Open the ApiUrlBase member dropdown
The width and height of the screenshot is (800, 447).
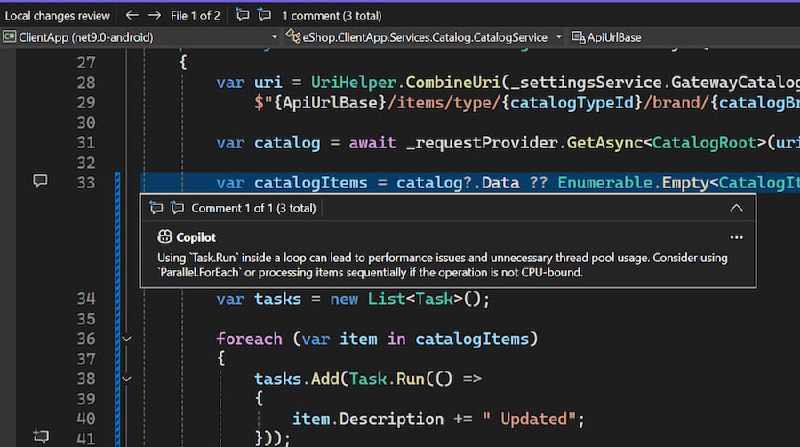tap(684, 37)
